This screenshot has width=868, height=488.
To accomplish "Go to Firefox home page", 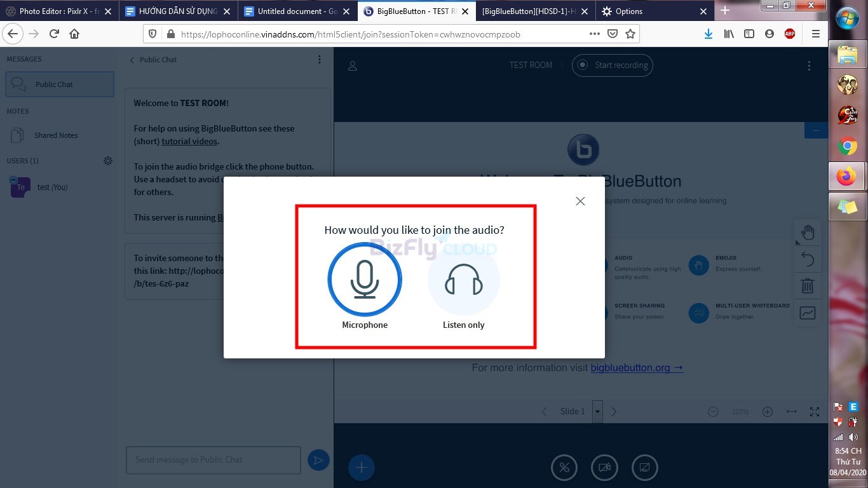I will tap(74, 34).
